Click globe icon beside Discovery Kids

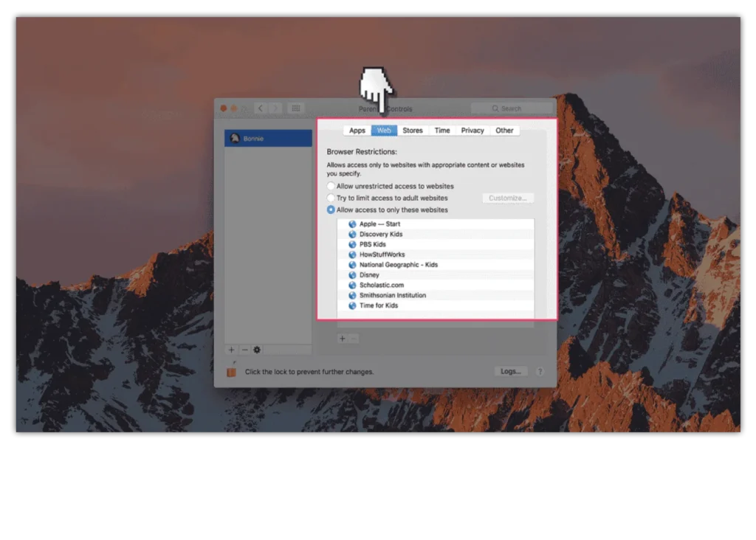point(352,234)
